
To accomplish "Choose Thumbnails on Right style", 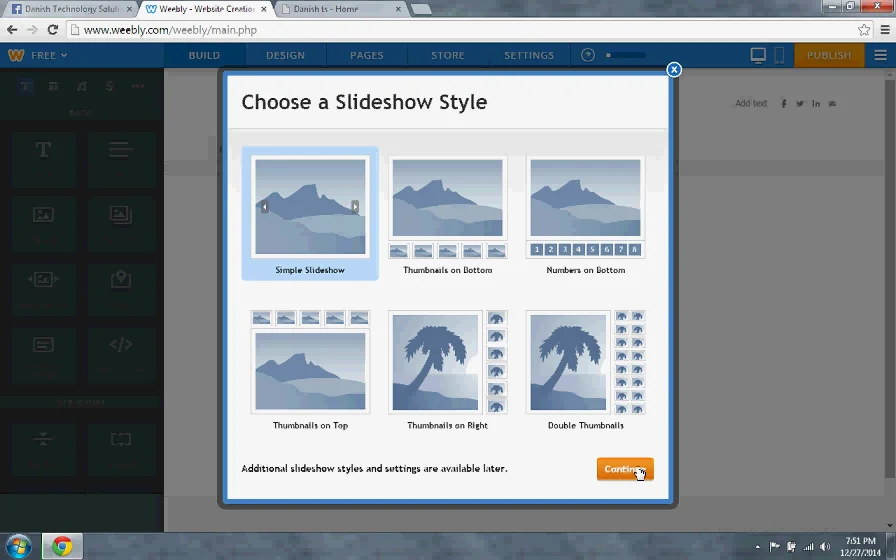I will [x=447, y=370].
